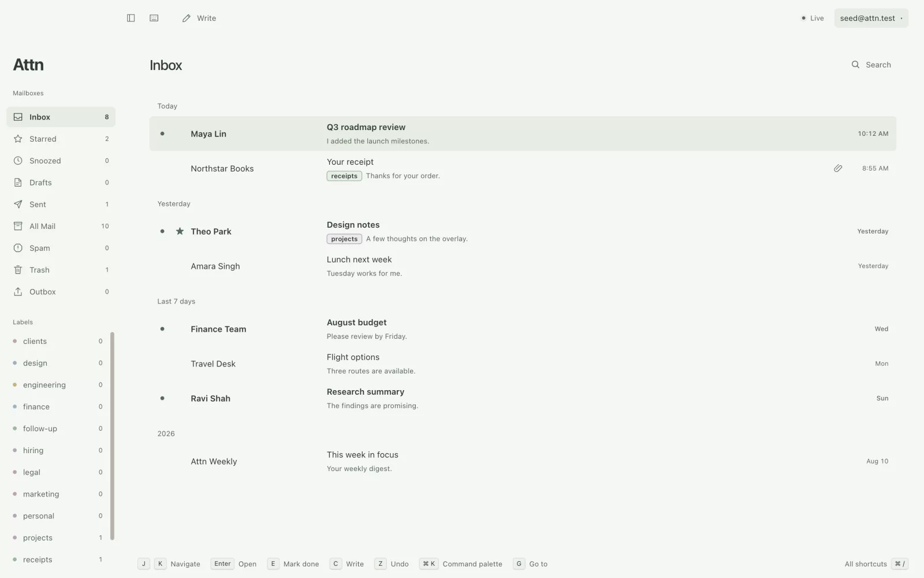Open the Starred mailbox
The image size is (924, 578).
pyautogui.click(x=61, y=139)
